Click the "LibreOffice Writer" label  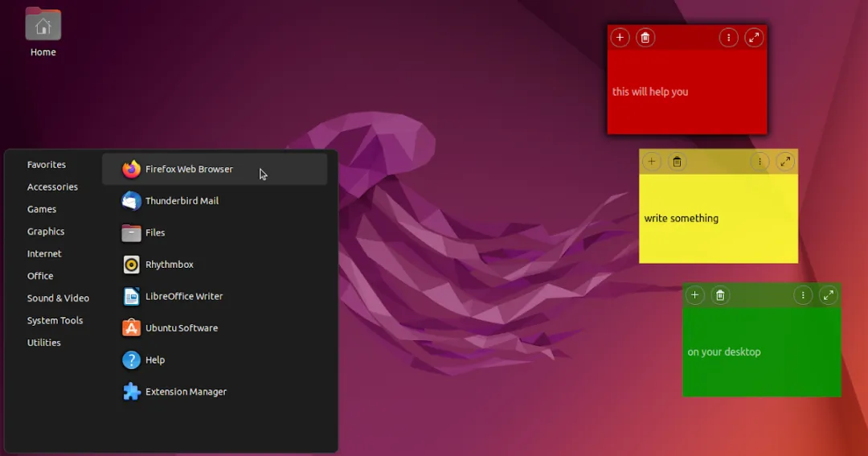pyautogui.click(x=184, y=297)
